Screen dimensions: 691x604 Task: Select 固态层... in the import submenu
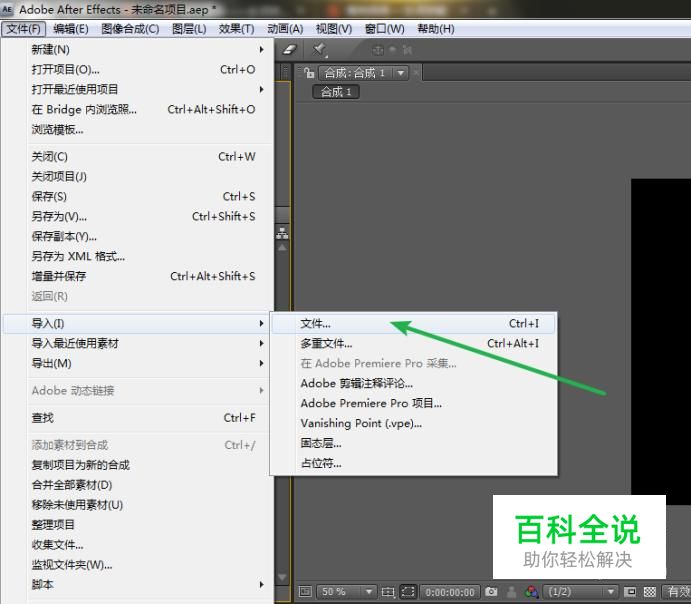[413, 443]
